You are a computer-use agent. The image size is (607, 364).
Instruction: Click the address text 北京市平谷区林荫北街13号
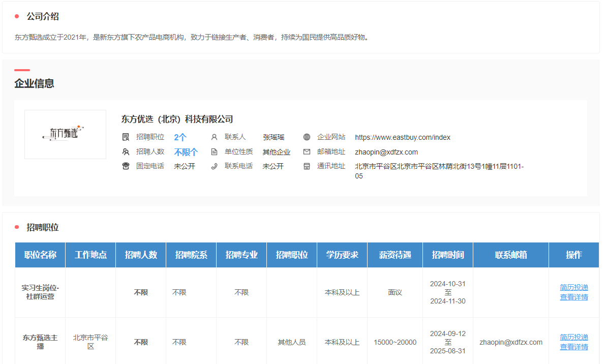439,171
